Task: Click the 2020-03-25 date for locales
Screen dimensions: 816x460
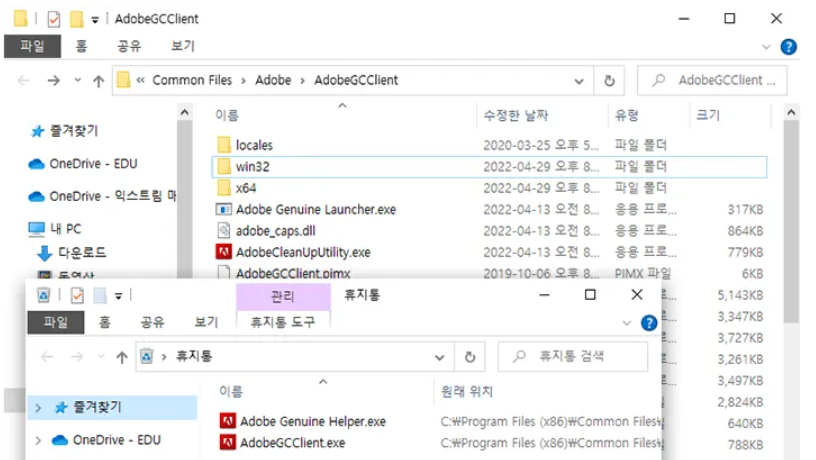Action: click(x=541, y=145)
